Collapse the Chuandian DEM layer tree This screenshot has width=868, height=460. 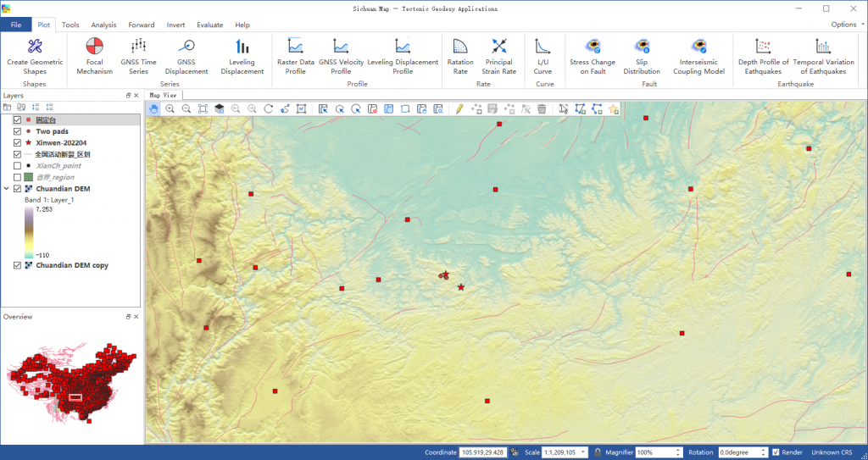[x=7, y=189]
